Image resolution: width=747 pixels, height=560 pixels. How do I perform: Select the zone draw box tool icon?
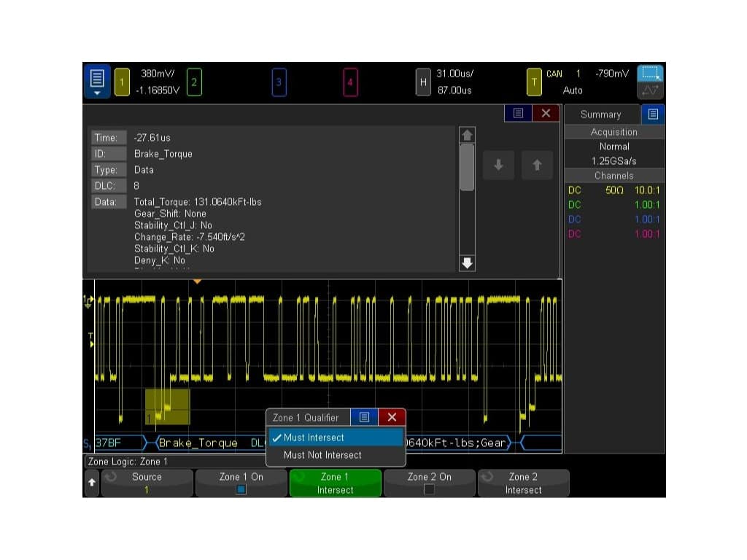coord(649,74)
